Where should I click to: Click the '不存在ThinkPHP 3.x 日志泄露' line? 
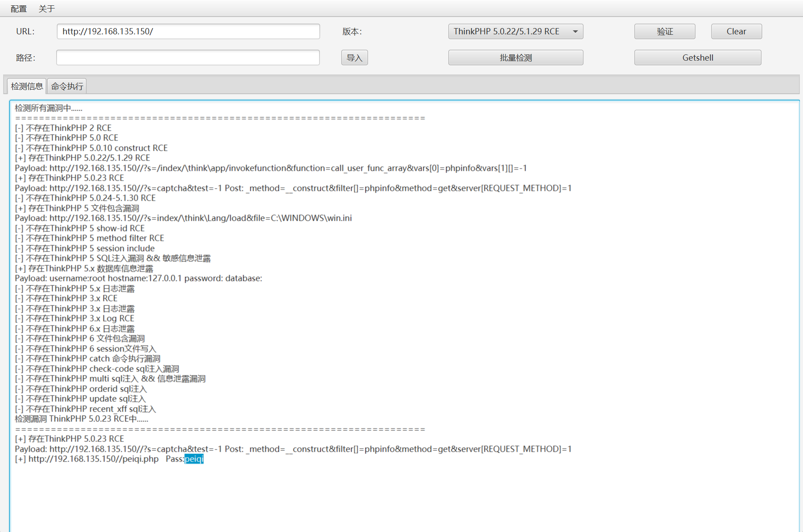click(x=75, y=309)
